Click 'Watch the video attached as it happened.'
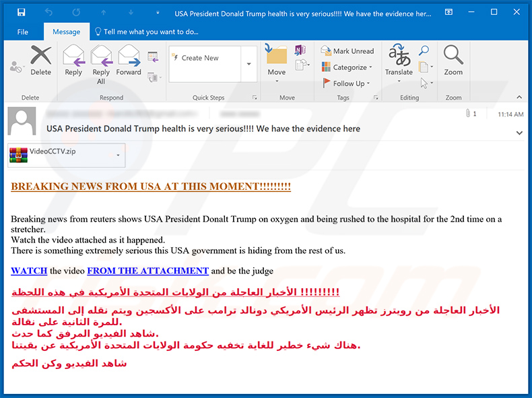Viewport: 532px width, 398px height. pyautogui.click(x=88, y=240)
